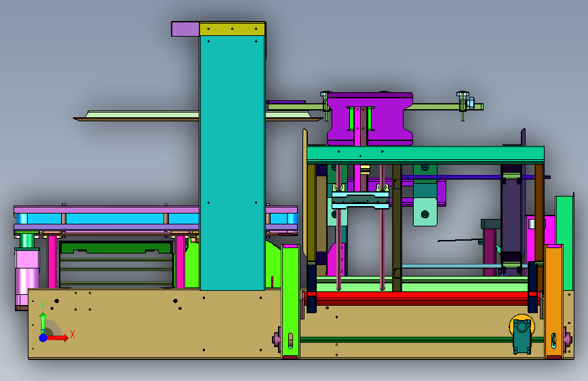Select the pale green shelf left of column
Image resolution: width=588 pixels, height=381 pixels.
click(x=142, y=115)
